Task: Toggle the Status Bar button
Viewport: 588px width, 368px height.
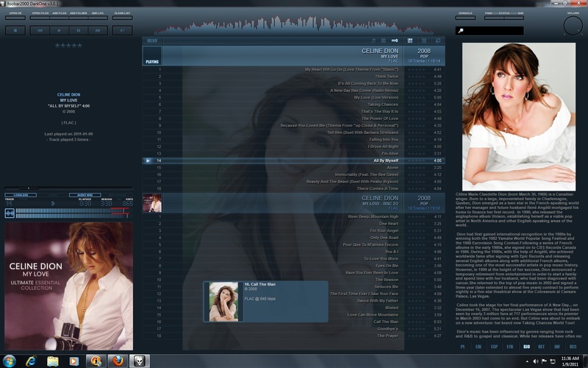Action: click(514, 17)
